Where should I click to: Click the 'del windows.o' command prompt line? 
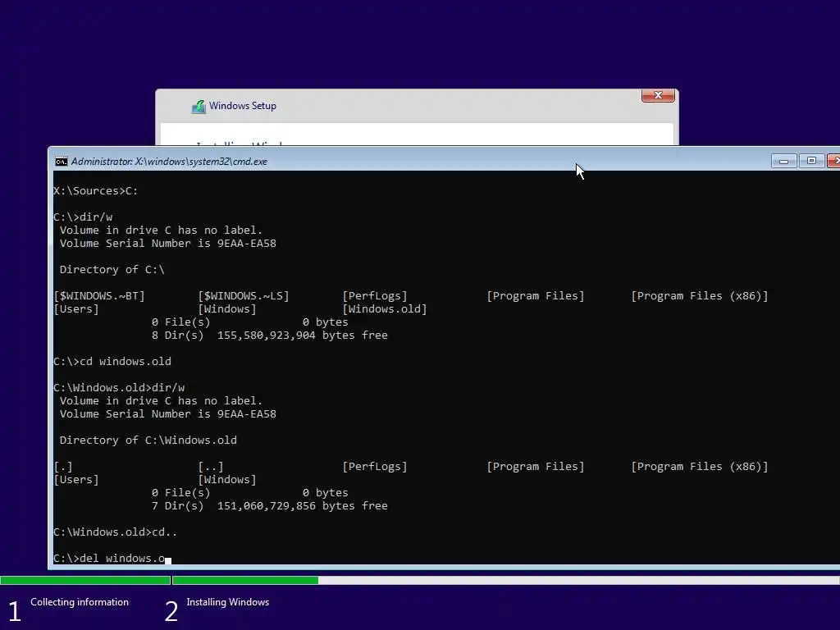click(112, 558)
